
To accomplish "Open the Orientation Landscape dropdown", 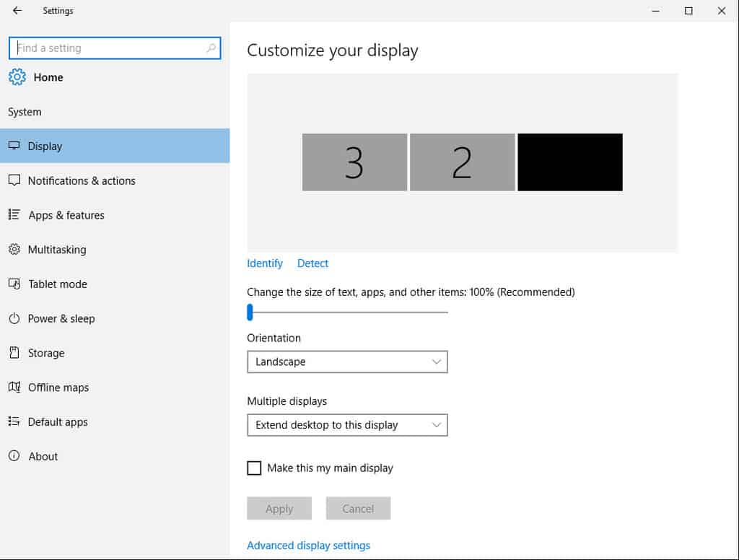I will pyautogui.click(x=347, y=362).
